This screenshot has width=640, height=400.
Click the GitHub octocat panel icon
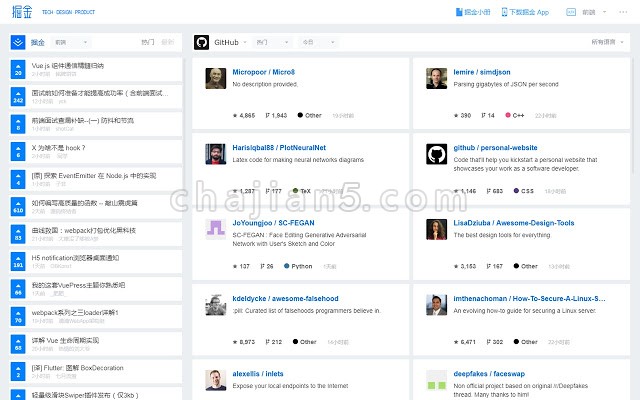(201, 42)
